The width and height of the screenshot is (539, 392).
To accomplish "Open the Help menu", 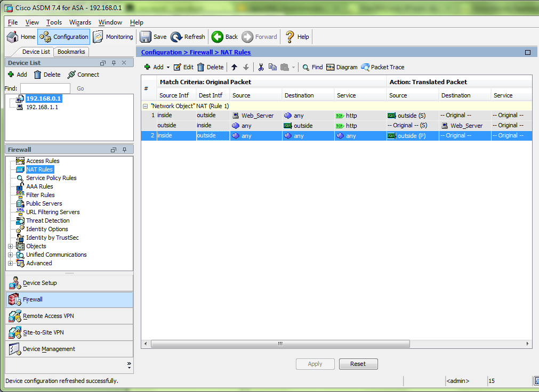I will [x=136, y=22].
